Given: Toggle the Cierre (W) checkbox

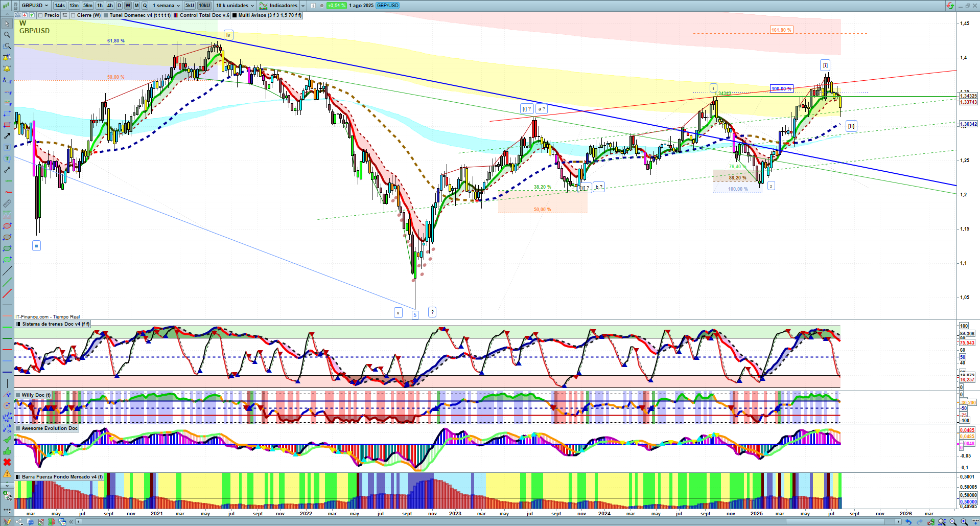Looking at the screenshot, I should click(73, 15).
